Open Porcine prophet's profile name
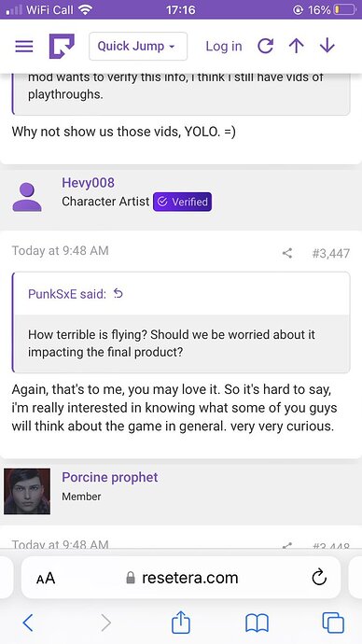The image size is (362, 644). [109, 477]
